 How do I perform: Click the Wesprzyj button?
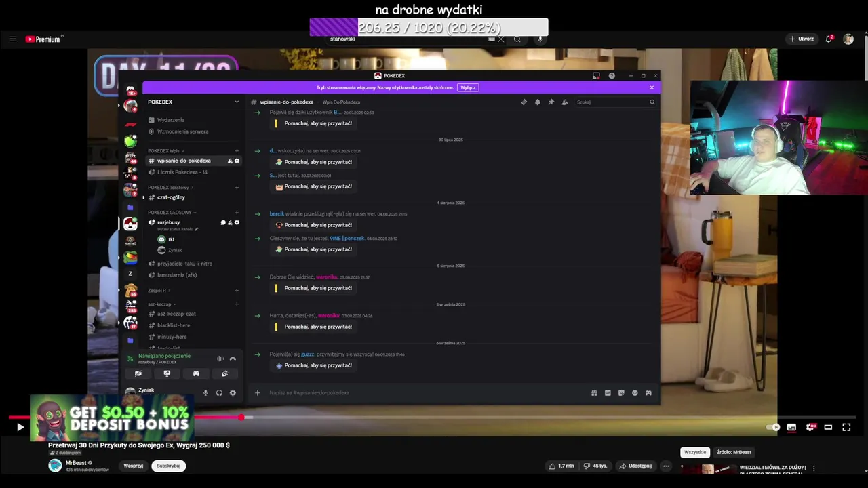pos(133,466)
